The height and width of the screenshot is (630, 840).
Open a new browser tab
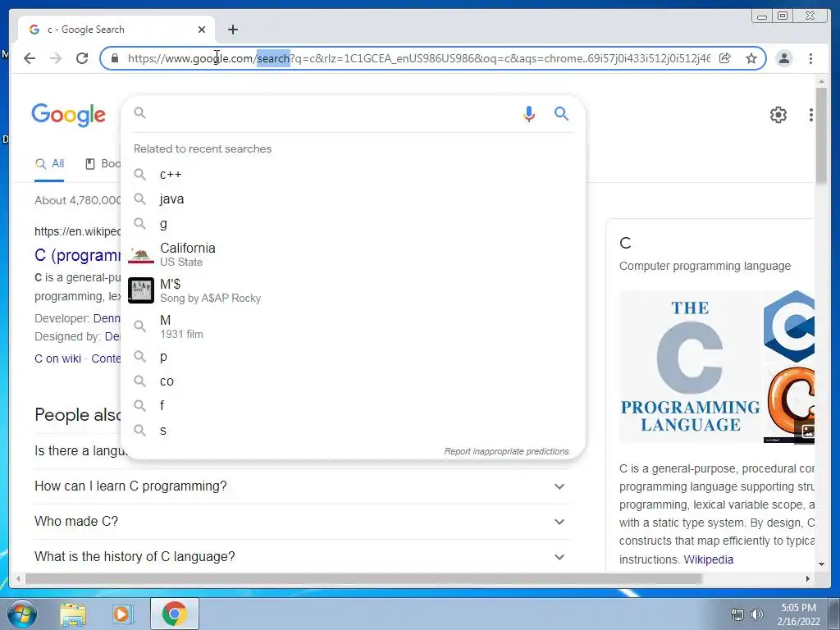point(232,30)
